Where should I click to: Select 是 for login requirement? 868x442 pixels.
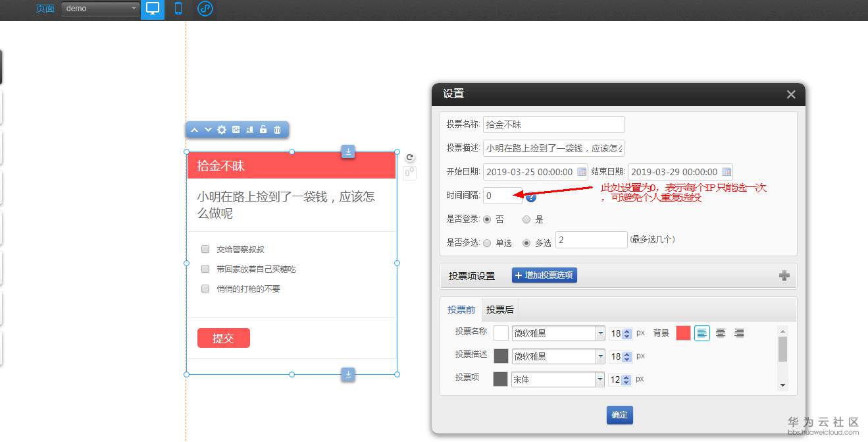tap(526, 219)
